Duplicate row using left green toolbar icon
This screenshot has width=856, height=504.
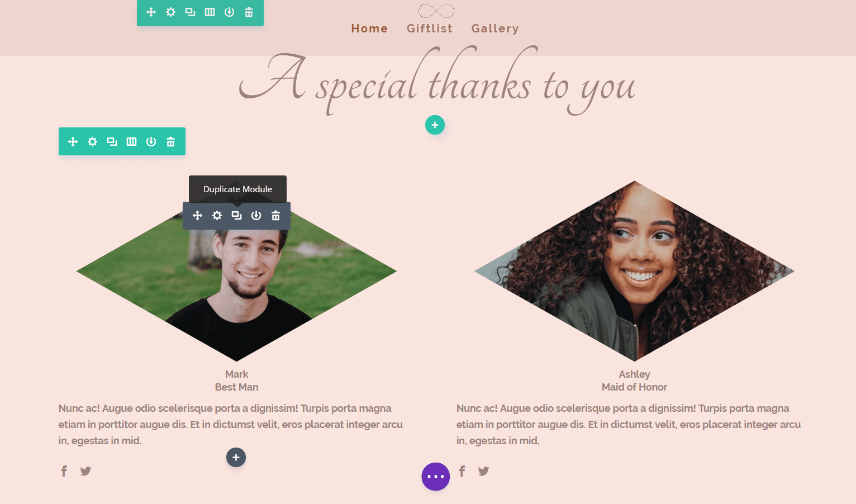pos(112,142)
